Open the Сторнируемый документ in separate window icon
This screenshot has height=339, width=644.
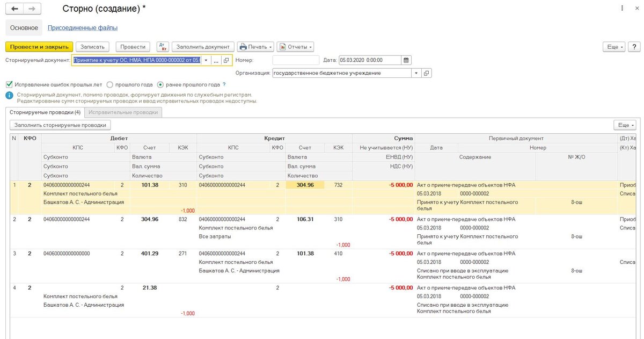[226, 61]
